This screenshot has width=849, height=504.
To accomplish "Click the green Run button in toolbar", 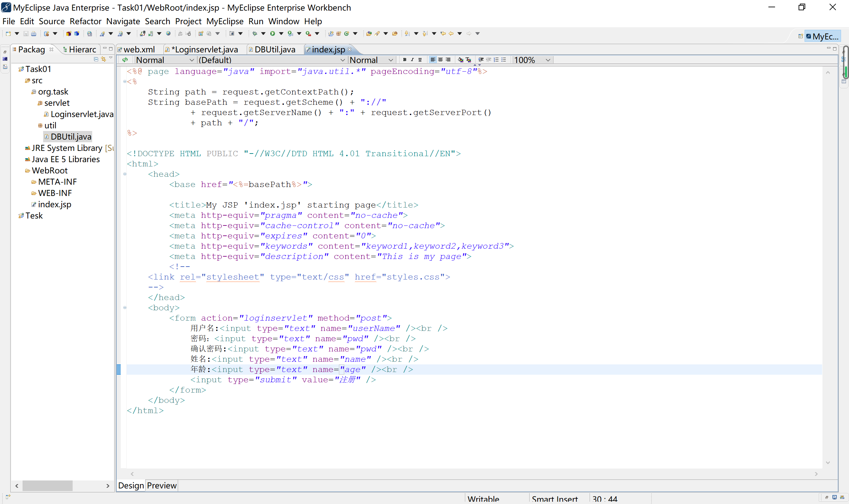I will click(x=272, y=33).
